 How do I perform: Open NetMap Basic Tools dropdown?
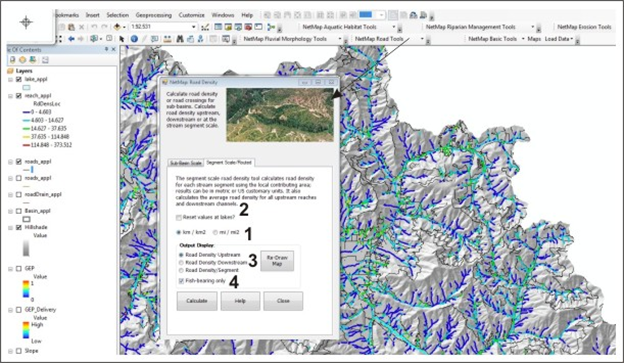[x=523, y=39]
